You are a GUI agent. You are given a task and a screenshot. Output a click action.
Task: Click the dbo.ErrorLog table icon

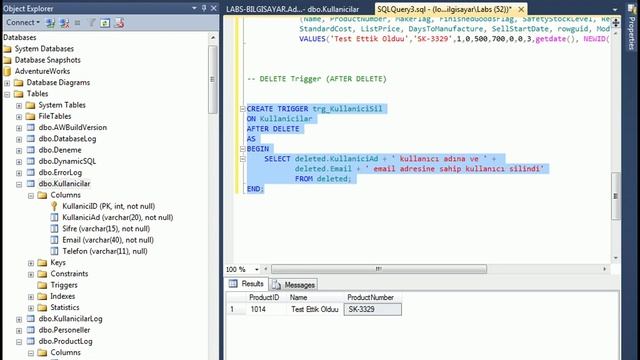click(x=31, y=172)
